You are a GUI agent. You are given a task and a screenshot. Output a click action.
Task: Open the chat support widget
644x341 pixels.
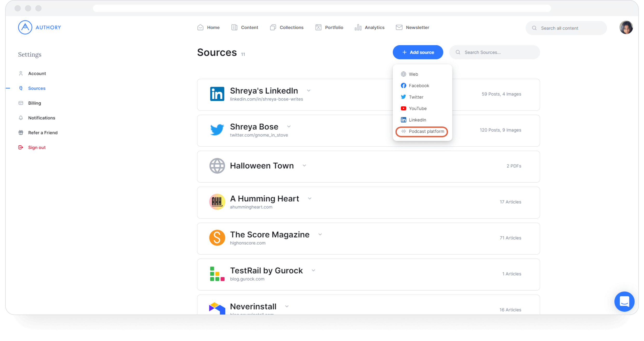(x=624, y=302)
